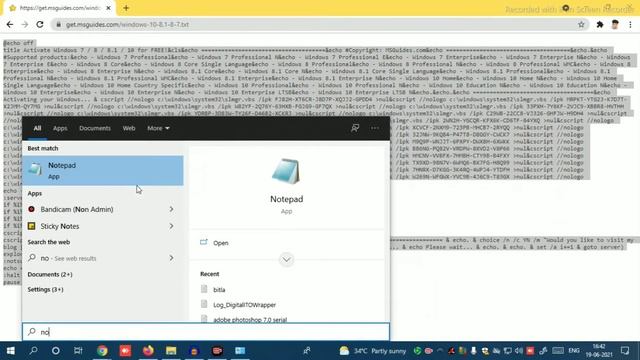The image size is (640, 360).
Task: Select the get.msguides.com browser tab
Action: pos(60,8)
